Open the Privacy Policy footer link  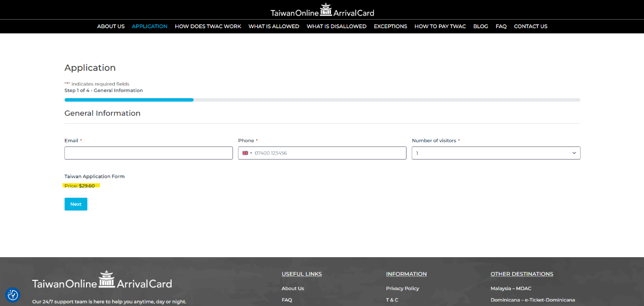pos(403,288)
